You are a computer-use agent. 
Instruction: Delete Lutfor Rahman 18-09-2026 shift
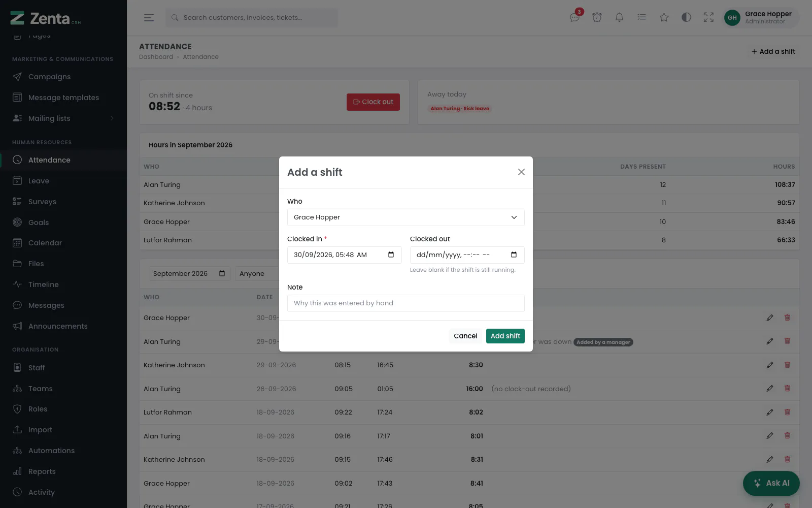787,412
